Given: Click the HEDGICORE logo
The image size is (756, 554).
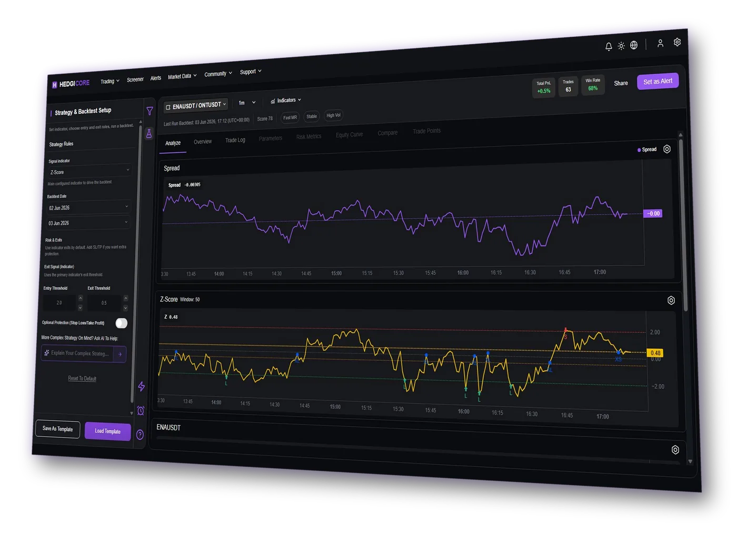Looking at the screenshot, I should click(71, 84).
